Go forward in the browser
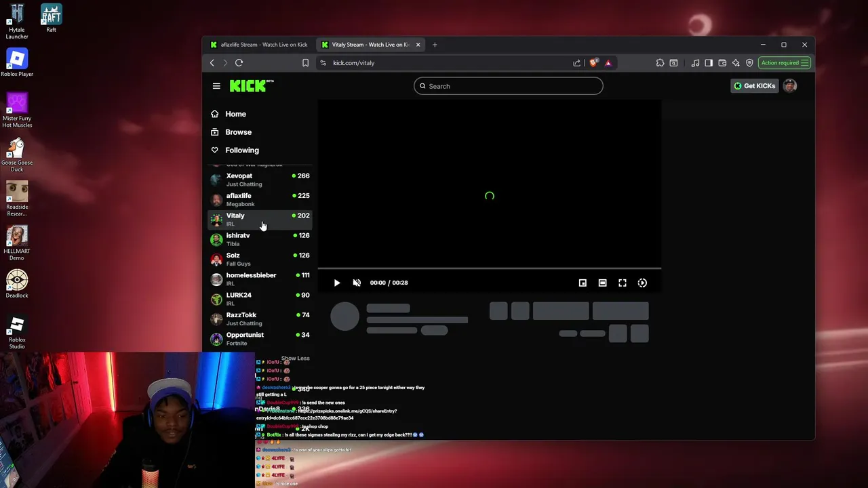 [225, 63]
